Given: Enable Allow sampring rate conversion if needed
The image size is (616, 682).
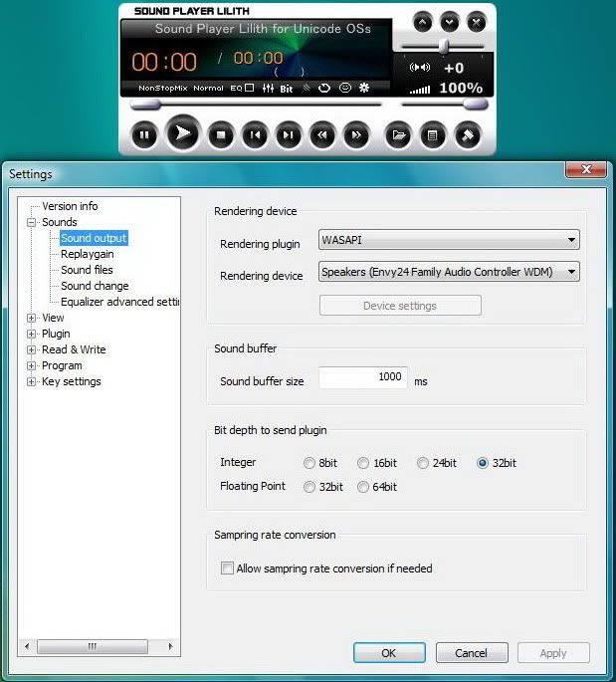Looking at the screenshot, I should [227, 568].
